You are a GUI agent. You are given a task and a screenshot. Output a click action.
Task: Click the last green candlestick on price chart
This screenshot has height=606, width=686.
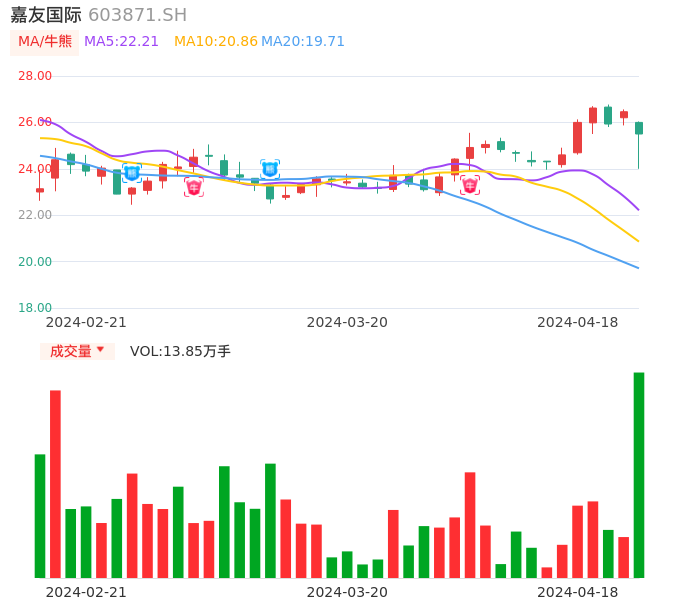pyautogui.click(x=639, y=128)
